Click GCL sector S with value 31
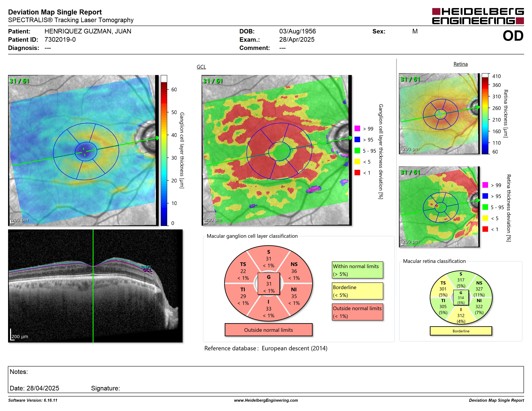532x411 pixels. tap(268, 258)
